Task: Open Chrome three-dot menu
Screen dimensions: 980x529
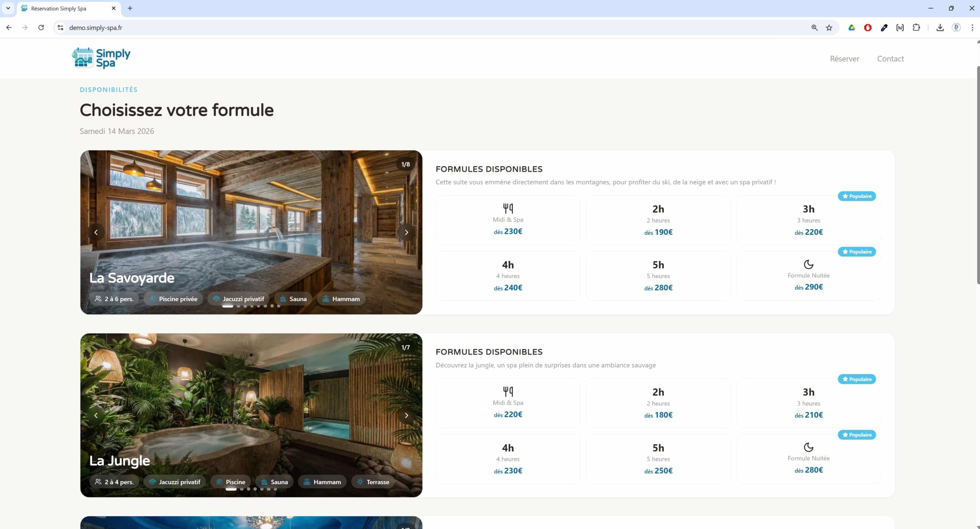Action: (972, 27)
